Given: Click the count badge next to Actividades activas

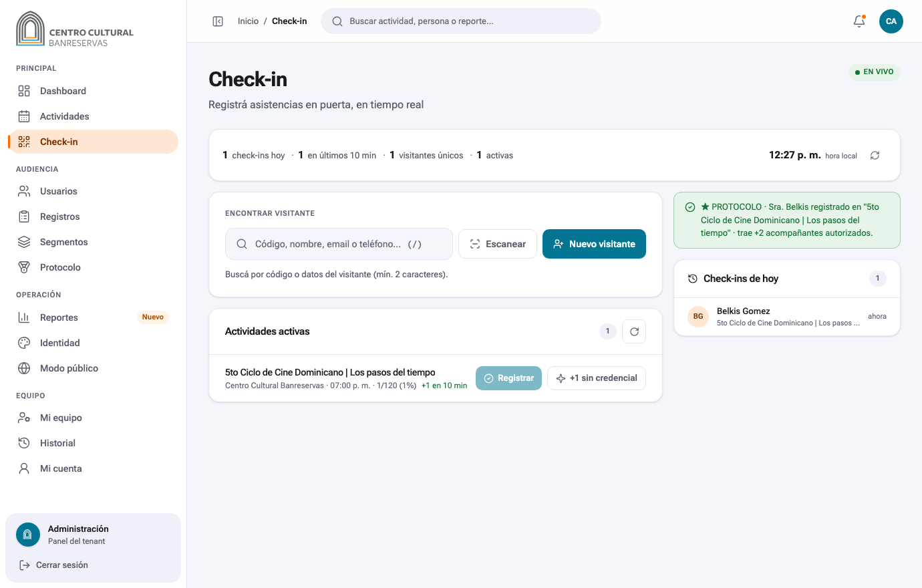Looking at the screenshot, I should coord(607,331).
